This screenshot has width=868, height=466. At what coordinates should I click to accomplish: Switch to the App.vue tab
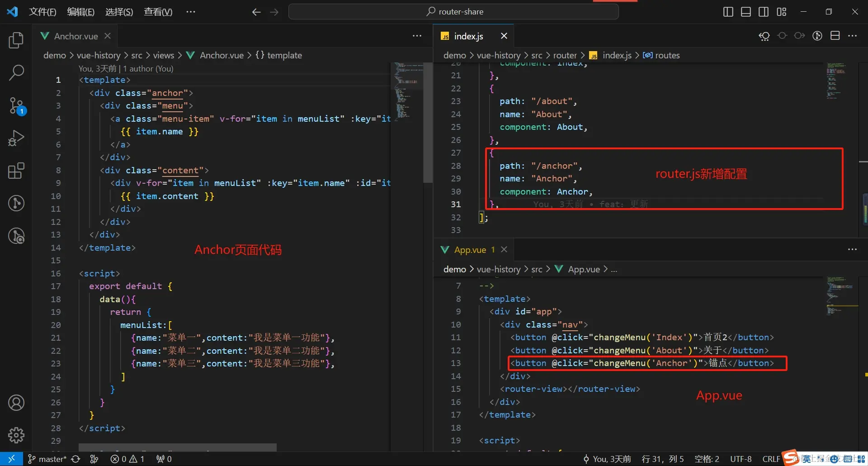[x=474, y=250]
